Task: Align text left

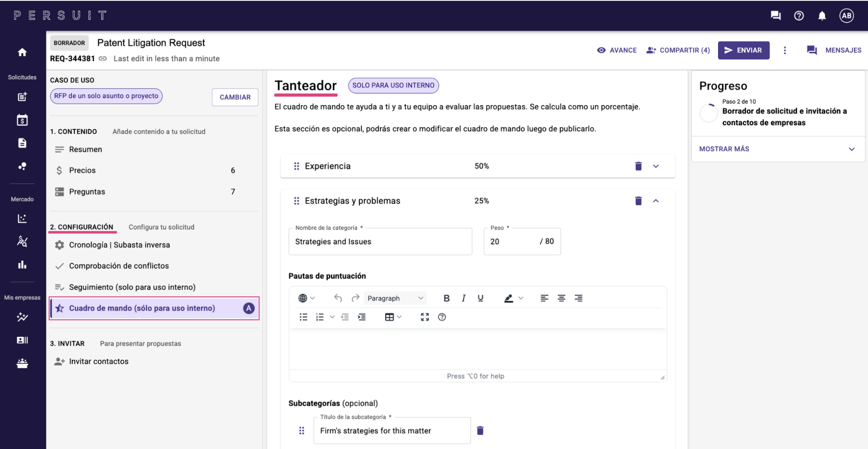Action: coord(544,298)
